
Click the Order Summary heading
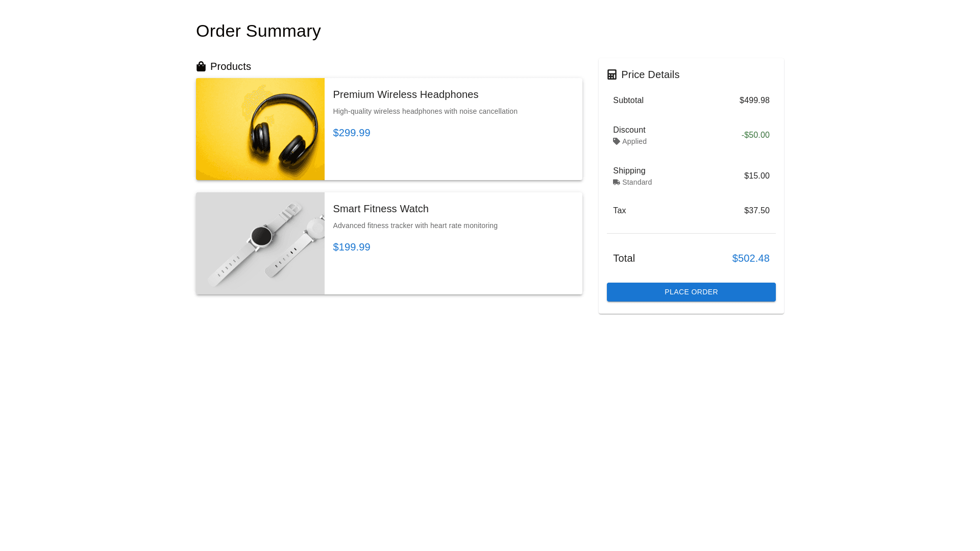click(258, 31)
